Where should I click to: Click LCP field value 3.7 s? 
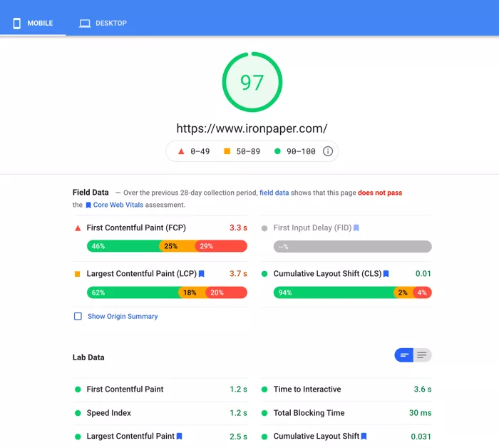[238, 273]
